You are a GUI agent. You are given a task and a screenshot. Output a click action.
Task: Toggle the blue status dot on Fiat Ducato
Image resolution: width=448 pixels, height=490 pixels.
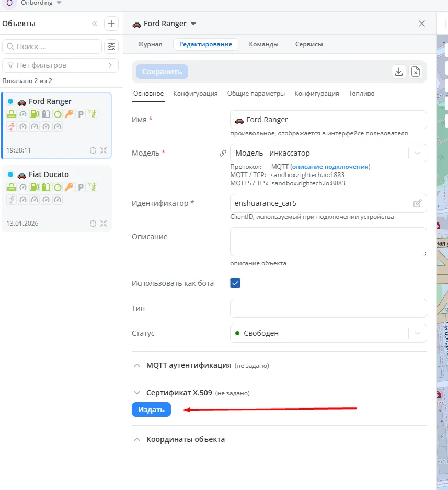click(x=10, y=174)
